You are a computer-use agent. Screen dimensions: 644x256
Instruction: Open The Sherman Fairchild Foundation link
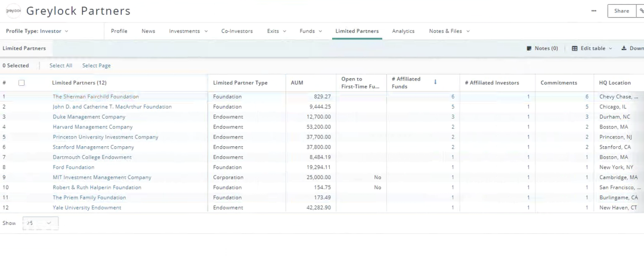coord(95,97)
